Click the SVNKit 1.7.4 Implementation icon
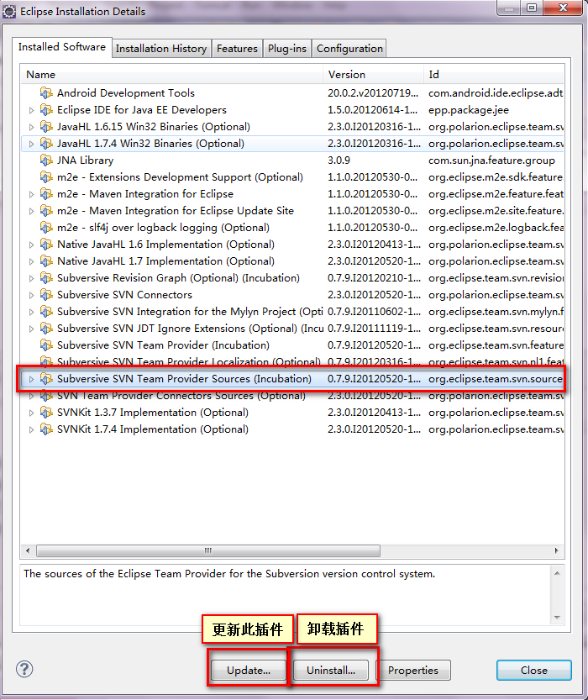 point(46,429)
